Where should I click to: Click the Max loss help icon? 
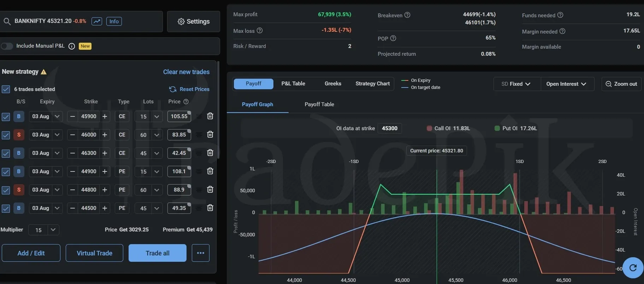(x=260, y=30)
